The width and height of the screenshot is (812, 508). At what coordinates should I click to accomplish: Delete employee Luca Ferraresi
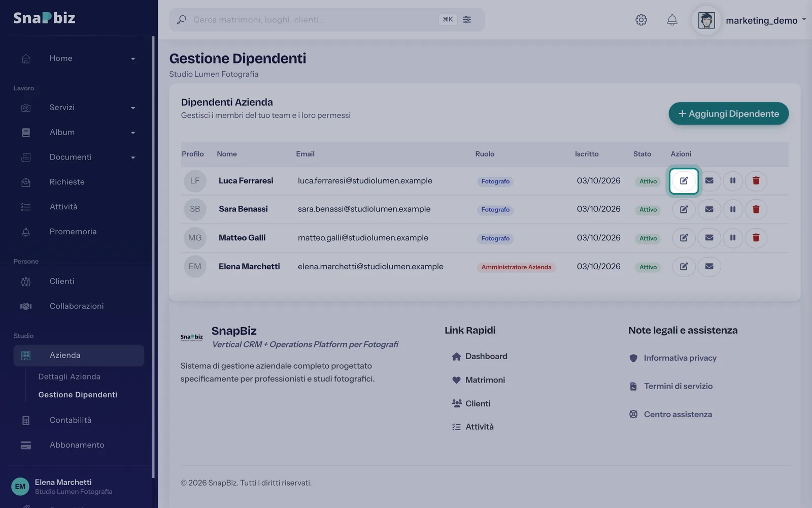click(756, 181)
